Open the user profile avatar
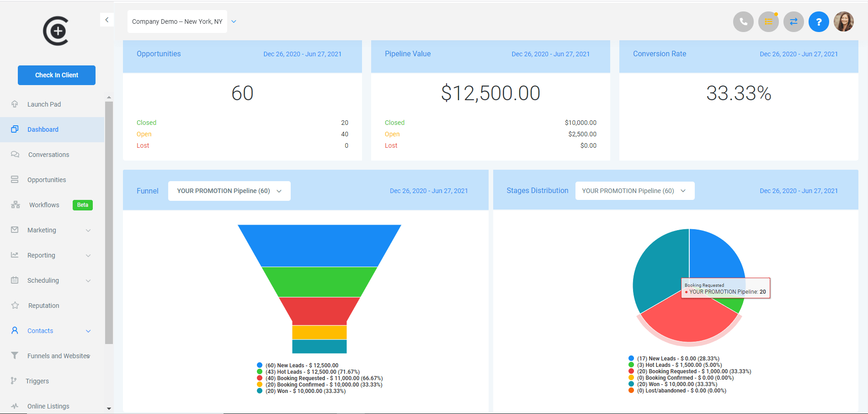Viewport: 868px width, 414px height. (x=844, y=22)
